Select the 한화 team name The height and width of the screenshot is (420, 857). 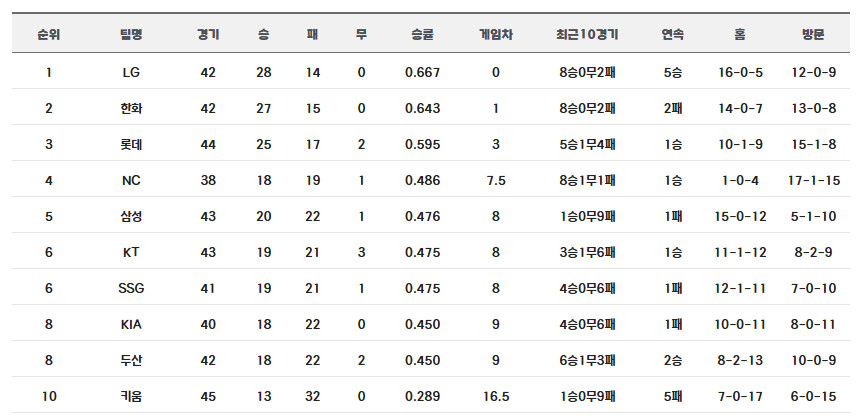click(x=131, y=108)
